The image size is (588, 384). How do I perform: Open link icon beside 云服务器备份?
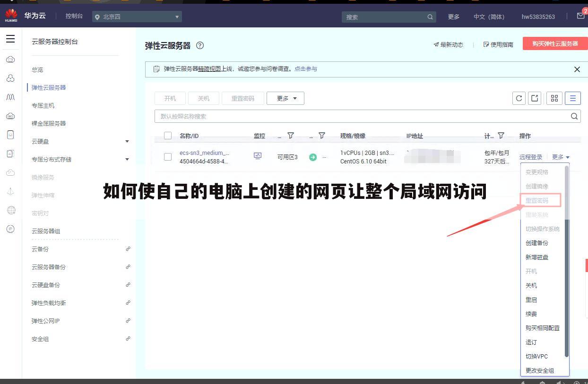click(x=128, y=267)
